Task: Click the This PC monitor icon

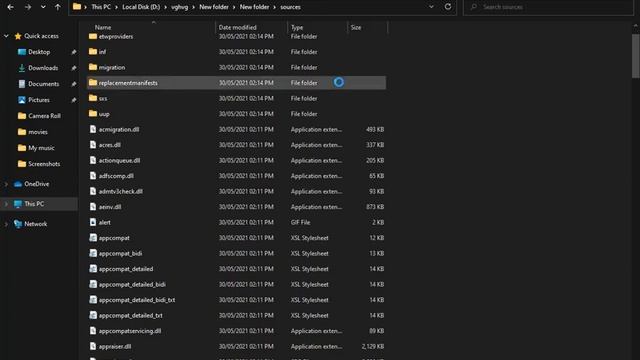Action: tap(18, 204)
